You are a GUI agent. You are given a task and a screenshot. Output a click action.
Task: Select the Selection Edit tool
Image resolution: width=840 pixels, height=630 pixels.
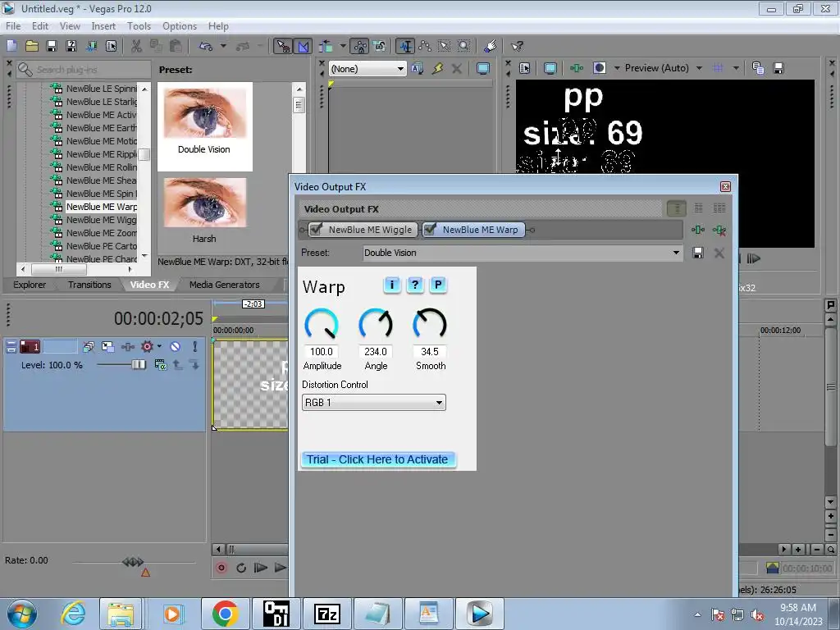pos(445,47)
